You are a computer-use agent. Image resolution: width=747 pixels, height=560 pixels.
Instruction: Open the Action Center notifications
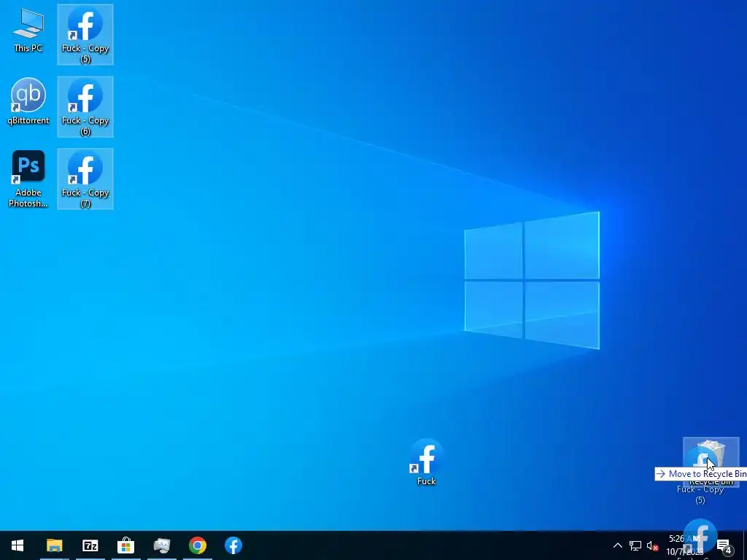click(x=724, y=545)
